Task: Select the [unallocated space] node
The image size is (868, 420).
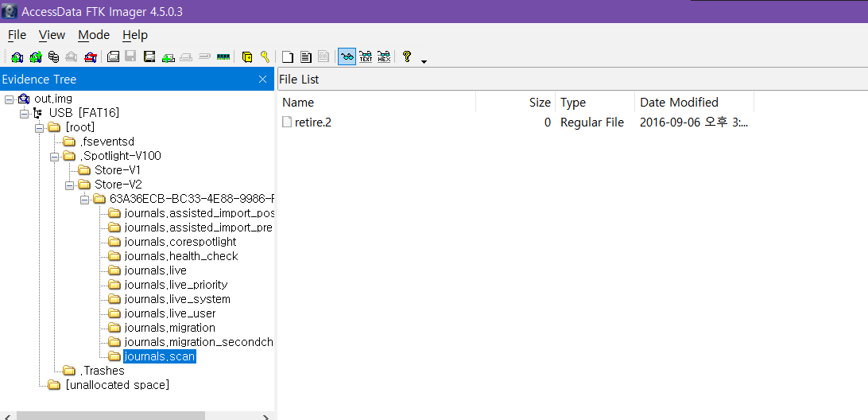Action: (117, 384)
